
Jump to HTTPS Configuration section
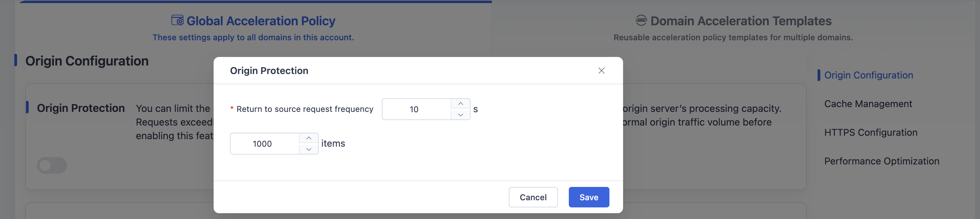[870, 132]
